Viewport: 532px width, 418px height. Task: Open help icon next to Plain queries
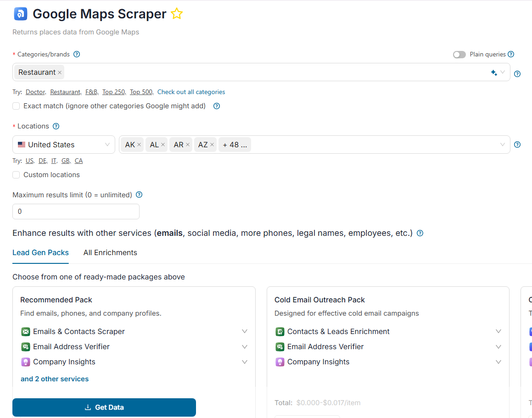tap(511, 54)
